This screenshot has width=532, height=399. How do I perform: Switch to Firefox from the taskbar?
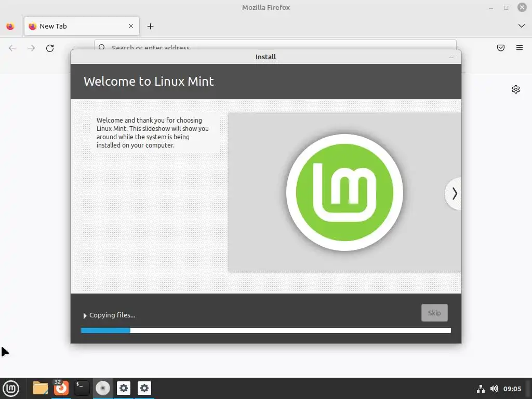pyautogui.click(x=61, y=388)
